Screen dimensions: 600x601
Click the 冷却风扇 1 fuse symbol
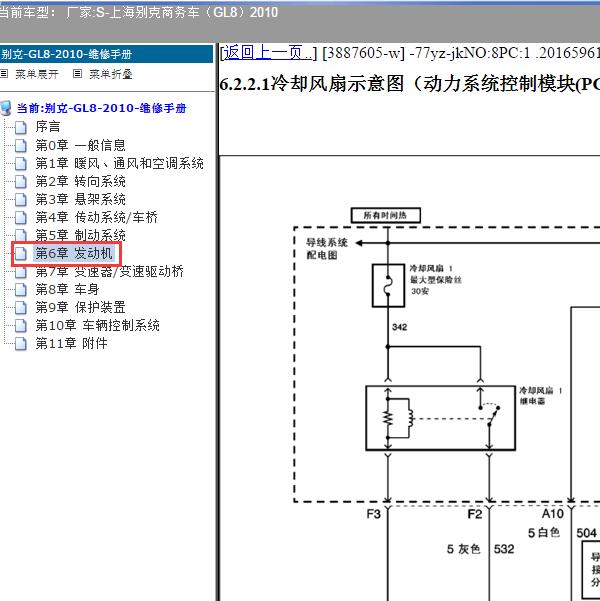point(388,286)
